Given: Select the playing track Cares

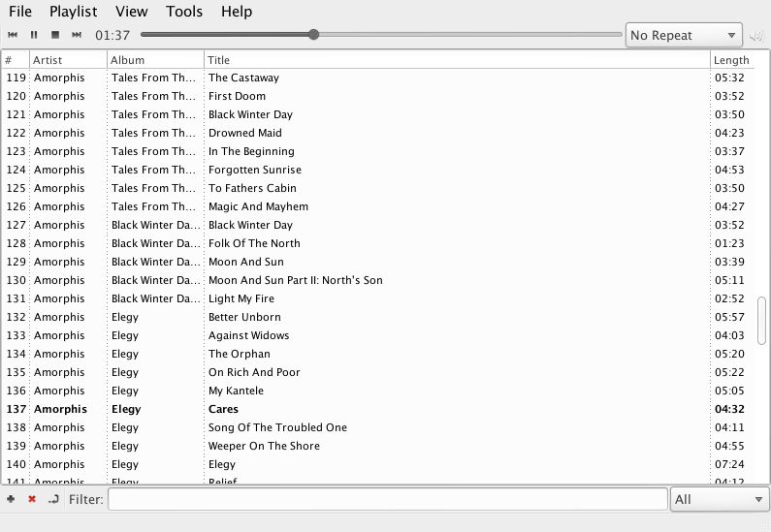Looking at the screenshot, I should pos(378,409).
